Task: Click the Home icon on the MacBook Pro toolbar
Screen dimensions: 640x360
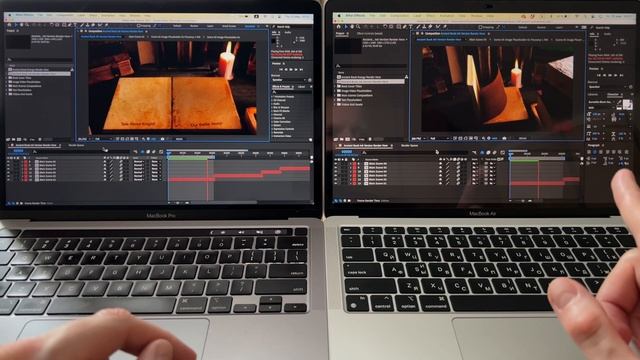Action: (10, 25)
